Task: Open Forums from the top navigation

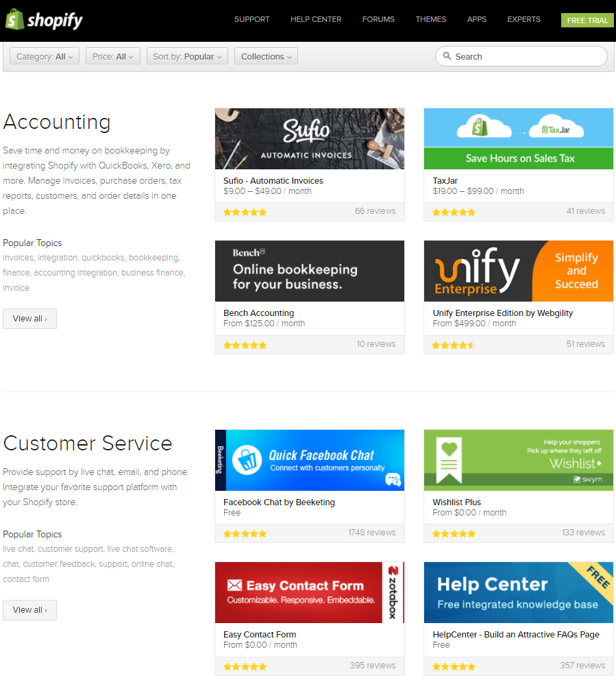Action: click(378, 19)
